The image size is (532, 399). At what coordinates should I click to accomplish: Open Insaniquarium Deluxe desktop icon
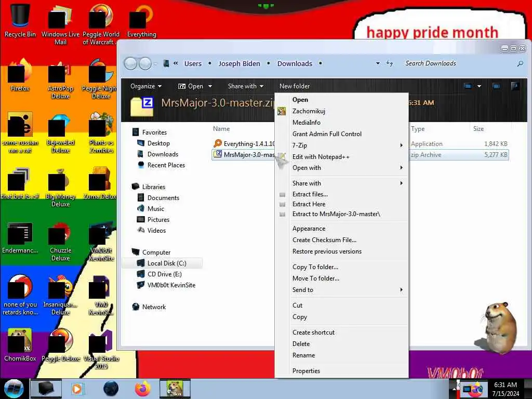60,295
